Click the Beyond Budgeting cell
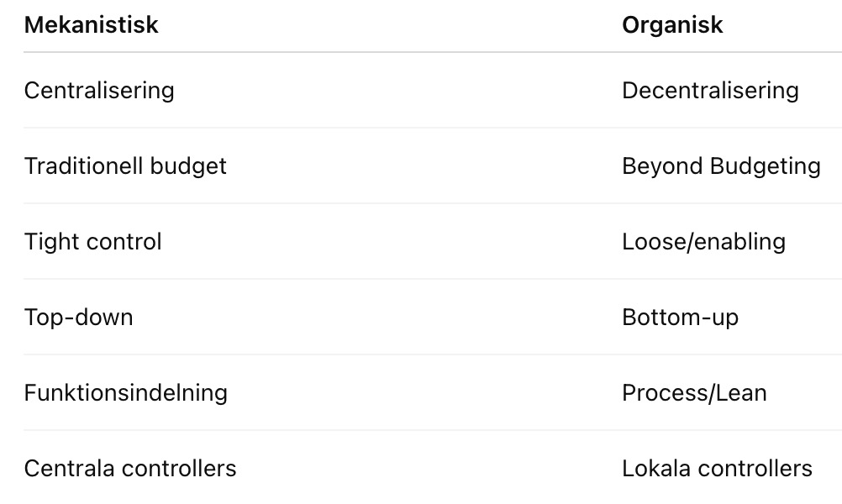The width and height of the screenshot is (842, 504). [721, 166]
